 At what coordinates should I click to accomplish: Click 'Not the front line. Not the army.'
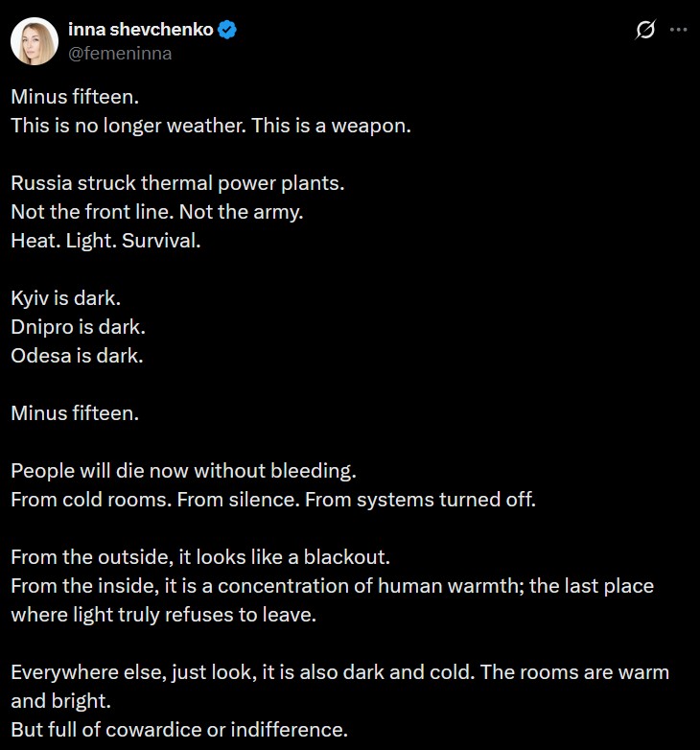pos(157,211)
